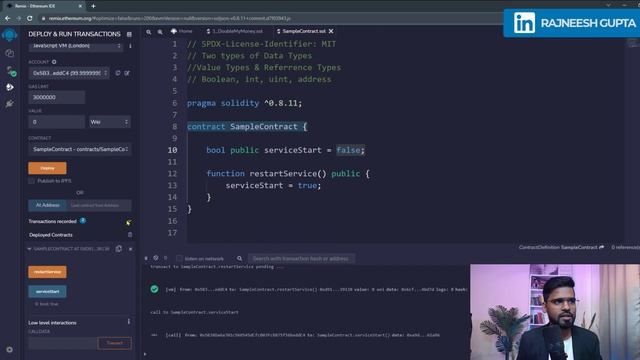Remove the deployed SampleContract instance

point(131,249)
